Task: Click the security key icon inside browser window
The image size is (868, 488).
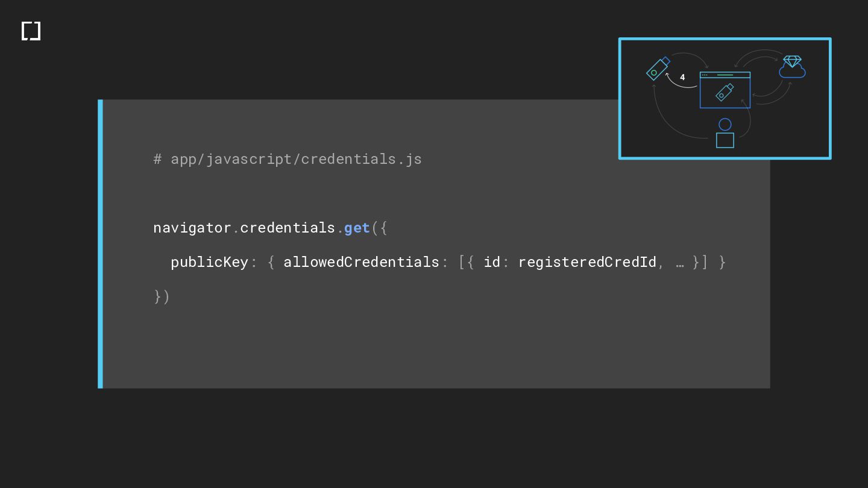Action: (725, 92)
